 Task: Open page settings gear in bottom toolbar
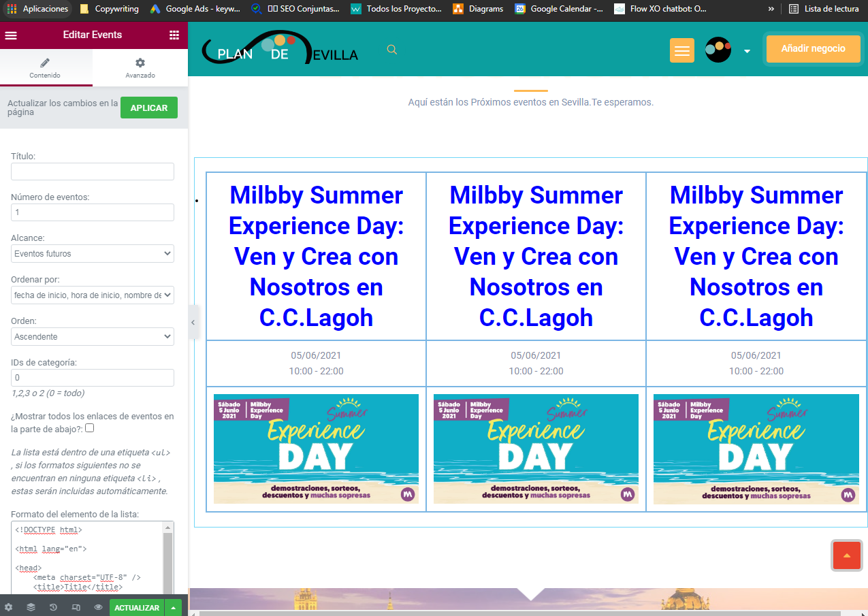click(8, 607)
